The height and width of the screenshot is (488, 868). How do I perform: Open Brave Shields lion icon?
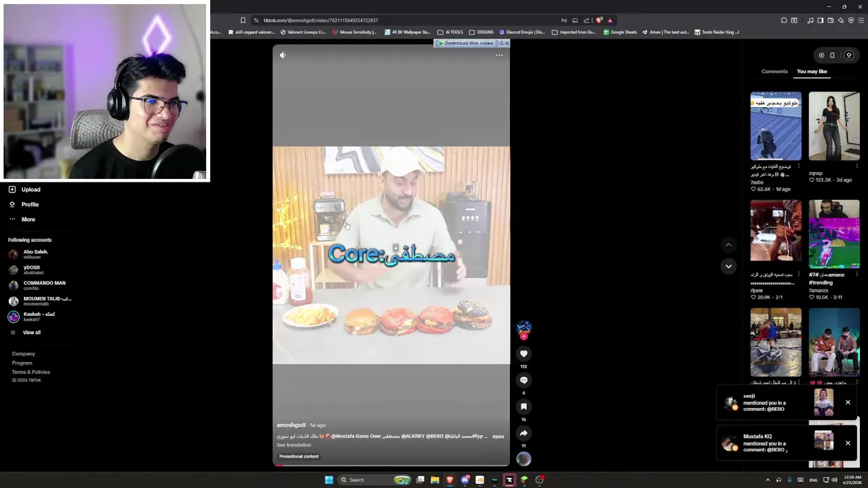click(599, 20)
